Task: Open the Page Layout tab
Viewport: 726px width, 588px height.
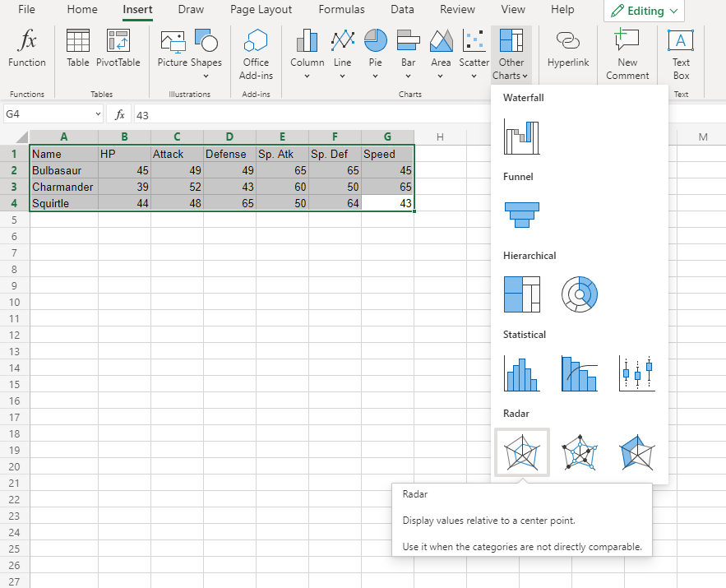Action: (261, 10)
